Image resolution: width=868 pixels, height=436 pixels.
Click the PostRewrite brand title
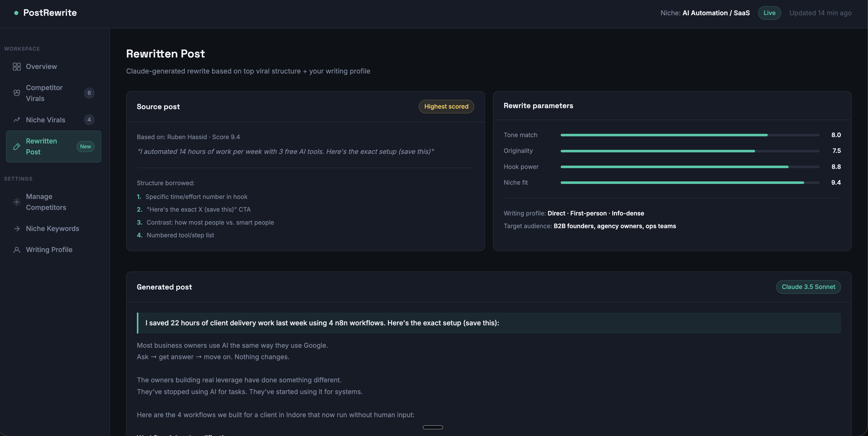coord(50,13)
